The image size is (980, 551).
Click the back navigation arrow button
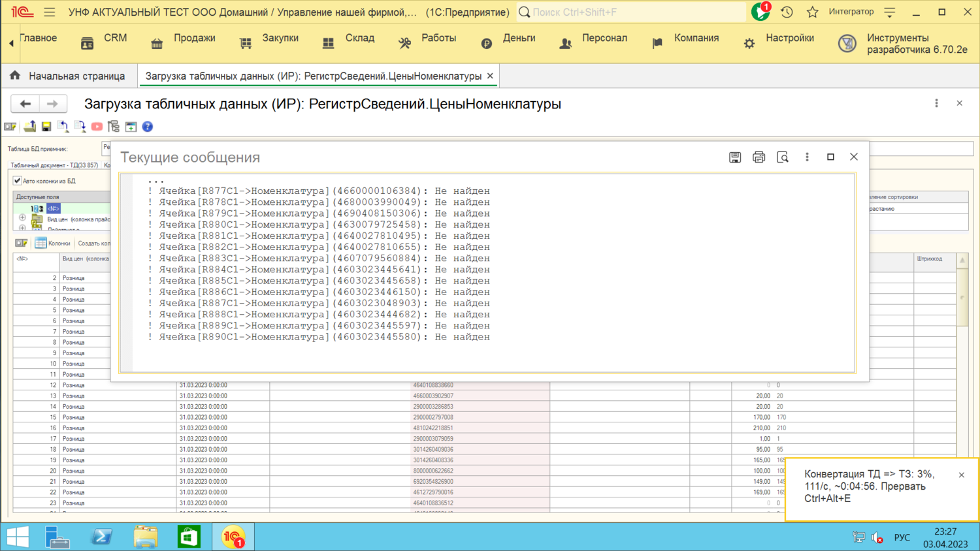(25, 104)
